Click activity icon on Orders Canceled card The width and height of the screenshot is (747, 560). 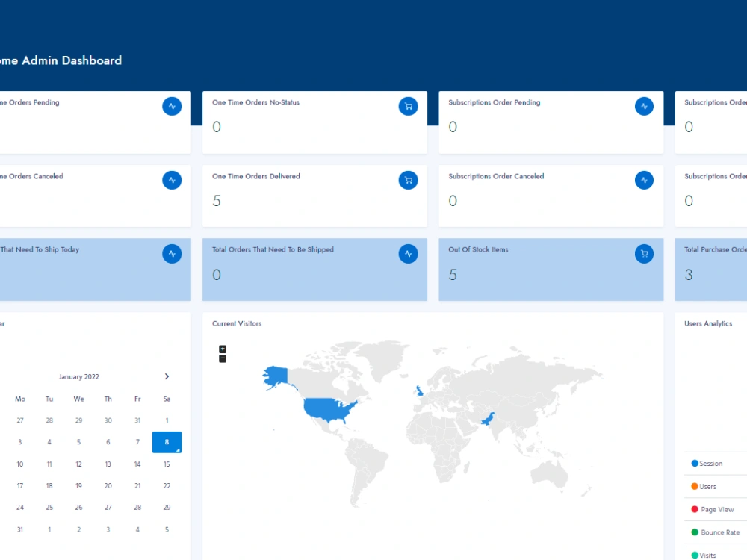(x=172, y=180)
